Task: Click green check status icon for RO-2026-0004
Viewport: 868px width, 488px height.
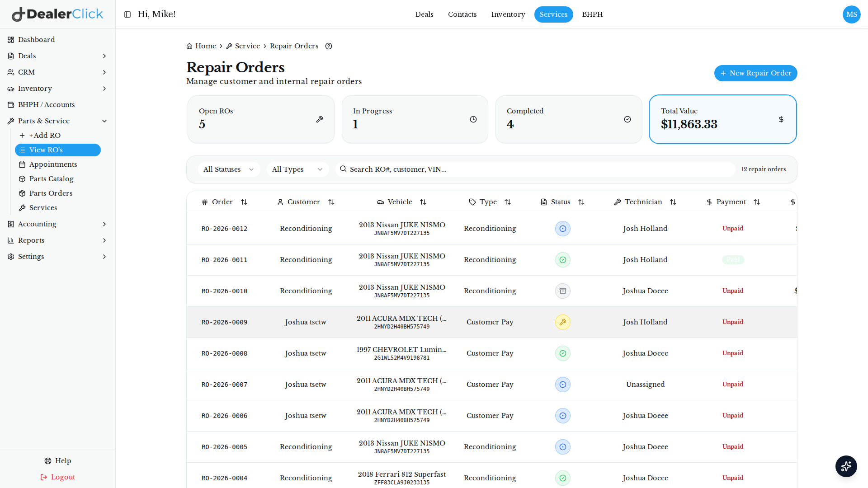Action: pos(563,478)
